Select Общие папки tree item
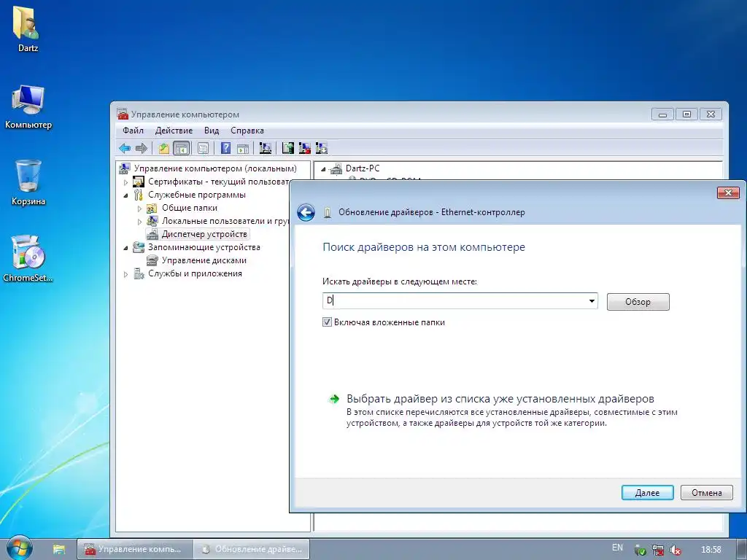Screen dimensions: 747x560 [190, 208]
